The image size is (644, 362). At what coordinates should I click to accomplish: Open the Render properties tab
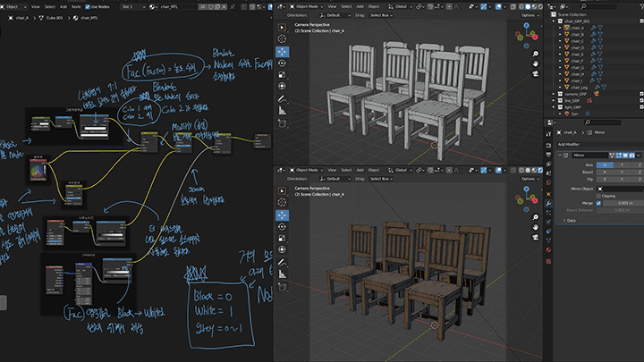(548, 146)
